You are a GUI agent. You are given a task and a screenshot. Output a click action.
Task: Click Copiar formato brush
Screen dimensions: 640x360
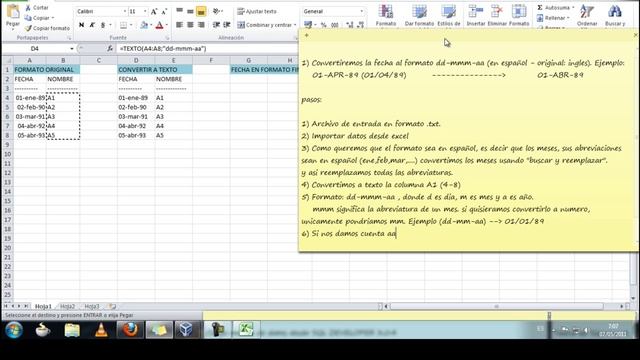coord(47,28)
